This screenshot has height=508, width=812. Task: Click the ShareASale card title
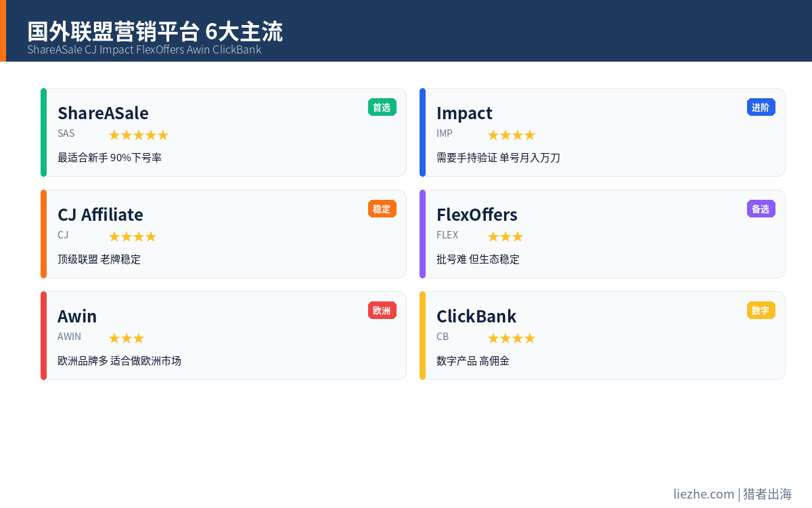[103, 113]
